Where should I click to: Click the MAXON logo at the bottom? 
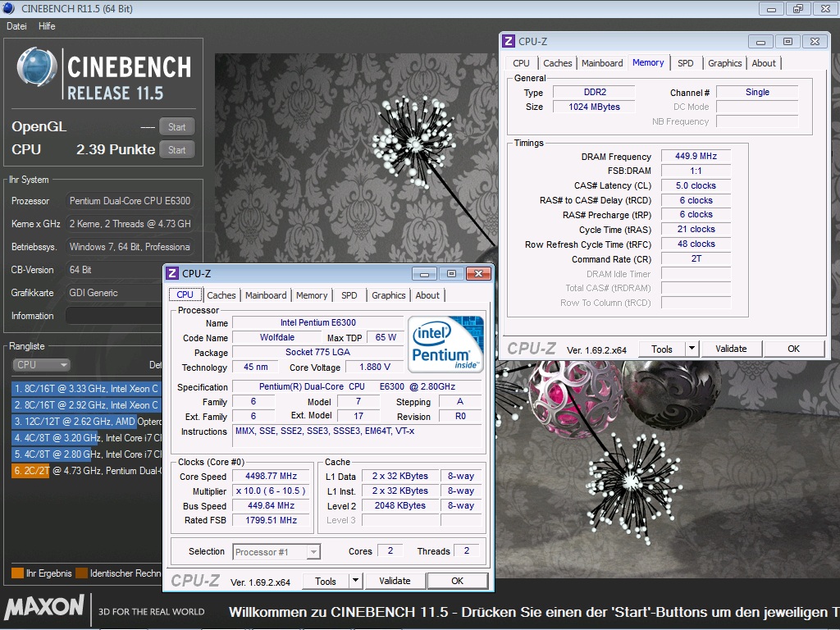point(44,608)
